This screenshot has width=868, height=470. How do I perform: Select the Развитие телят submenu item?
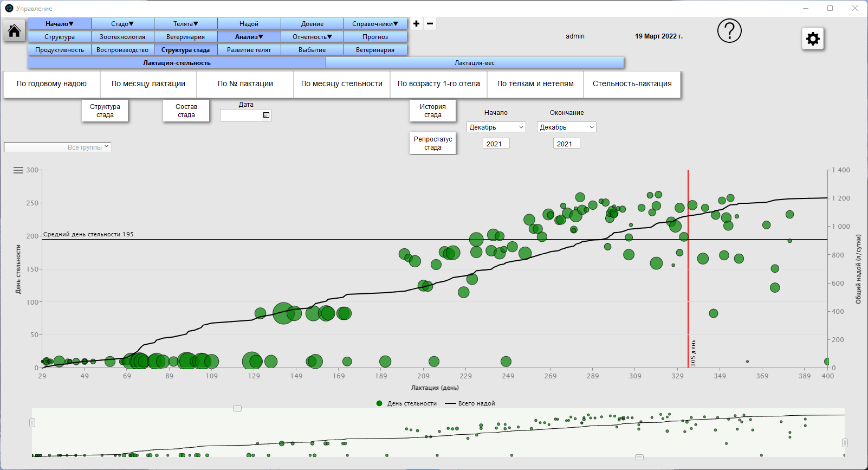click(249, 50)
